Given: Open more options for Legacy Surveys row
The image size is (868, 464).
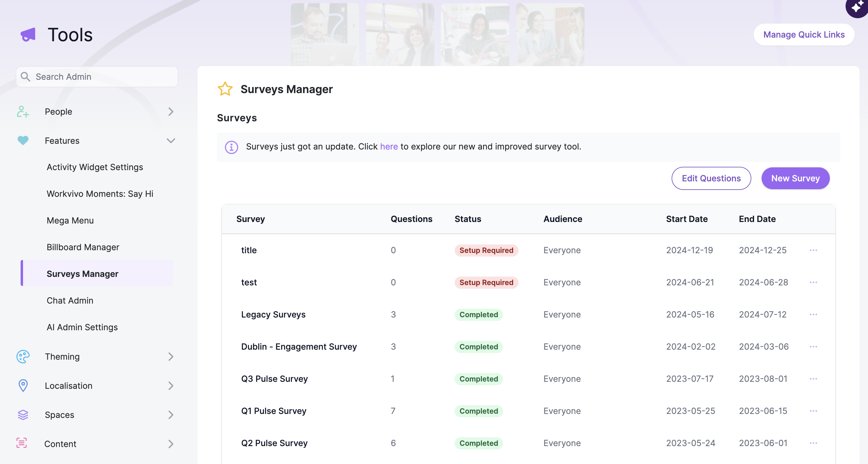Looking at the screenshot, I should coord(813,314).
